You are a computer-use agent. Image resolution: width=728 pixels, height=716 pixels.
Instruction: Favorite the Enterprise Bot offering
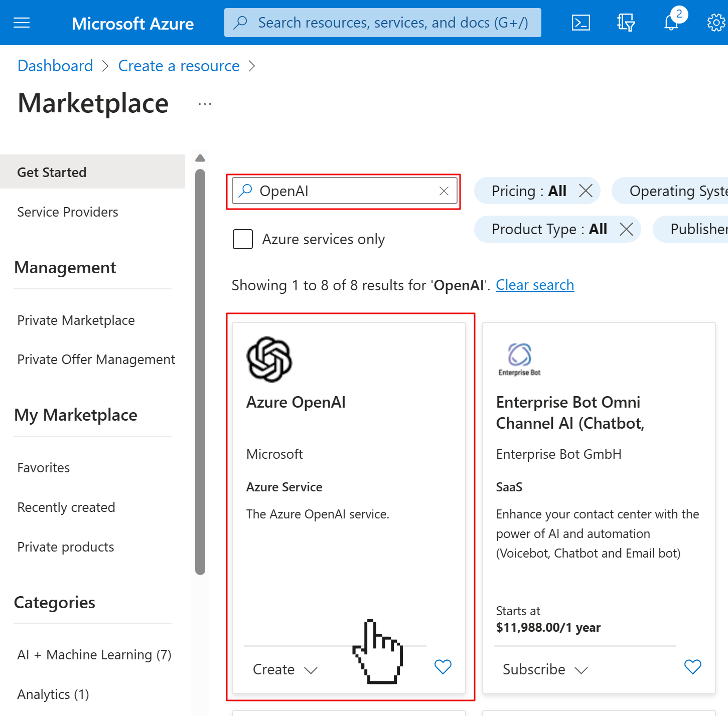point(692,667)
